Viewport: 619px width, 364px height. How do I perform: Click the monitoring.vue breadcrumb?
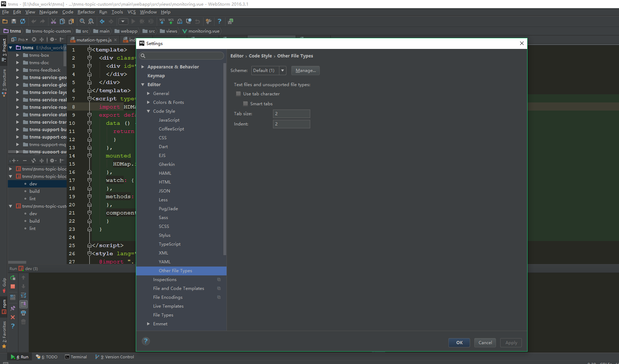[x=201, y=31]
